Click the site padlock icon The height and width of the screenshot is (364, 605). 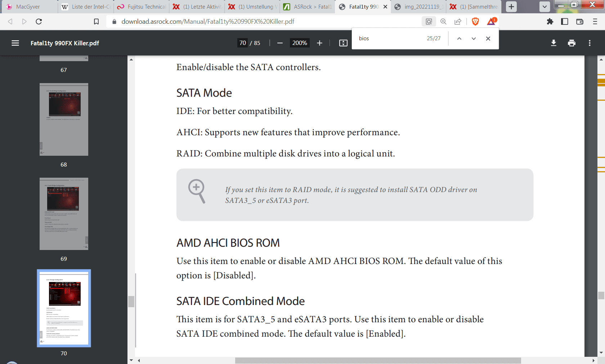(x=114, y=22)
